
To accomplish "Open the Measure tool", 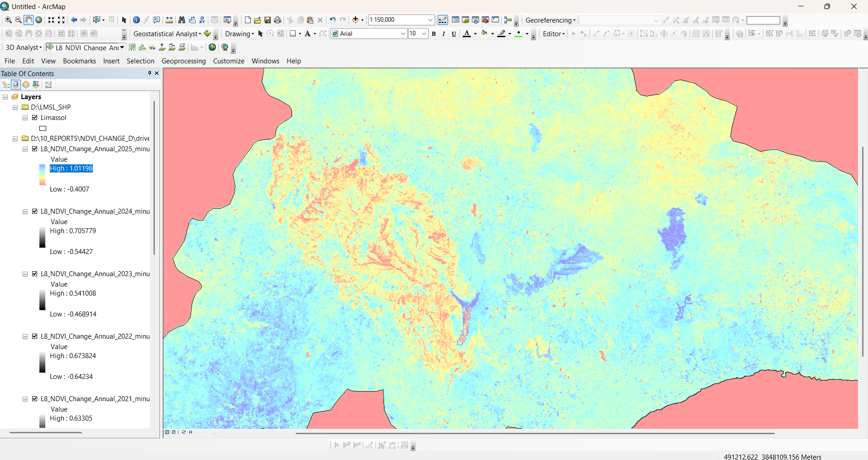I will tap(169, 20).
